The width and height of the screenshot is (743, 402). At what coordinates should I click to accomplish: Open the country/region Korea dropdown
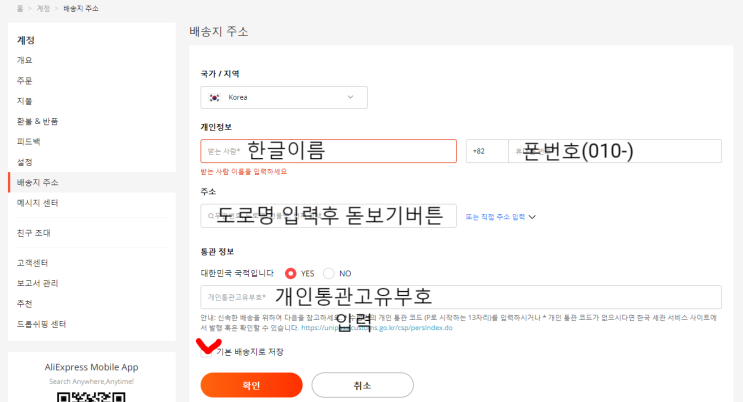(x=284, y=97)
